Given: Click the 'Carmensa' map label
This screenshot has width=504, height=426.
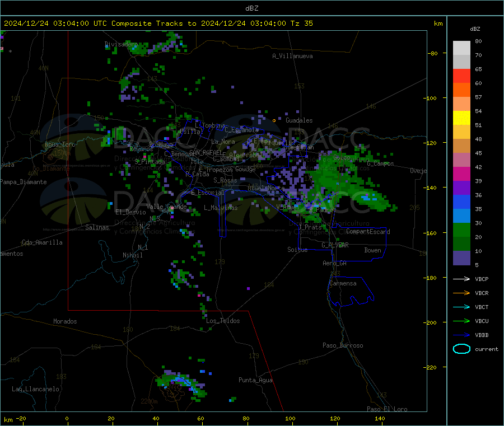Looking at the screenshot, I should [343, 283].
